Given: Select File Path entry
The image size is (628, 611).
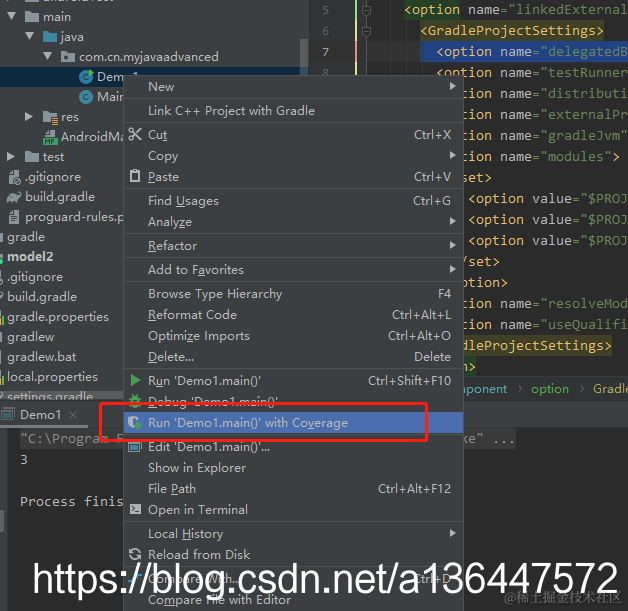Looking at the screenshot, I should click(x=293, y=488).
